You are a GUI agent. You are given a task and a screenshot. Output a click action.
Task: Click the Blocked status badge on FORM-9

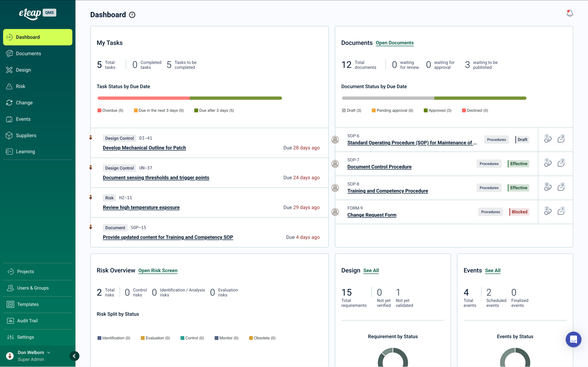point(519,212)
